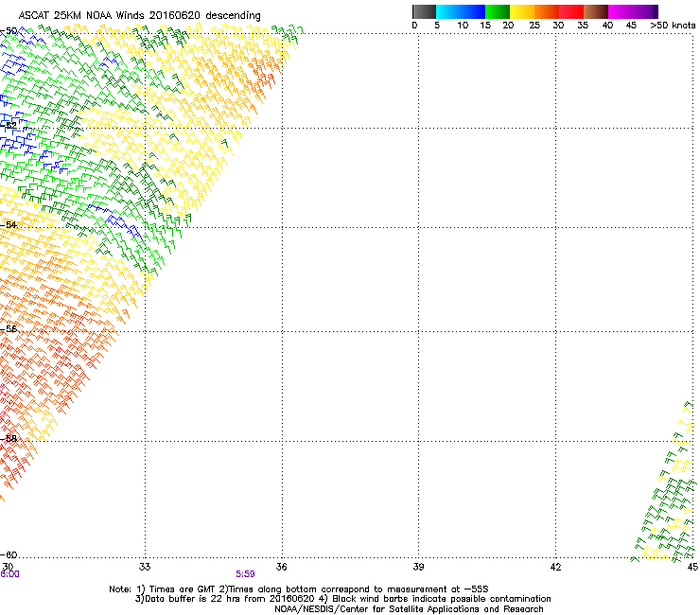The image size is (700, 615).
Task: Click the -56 latitude label
Action: pyautogui.click(x=9, y=328)
